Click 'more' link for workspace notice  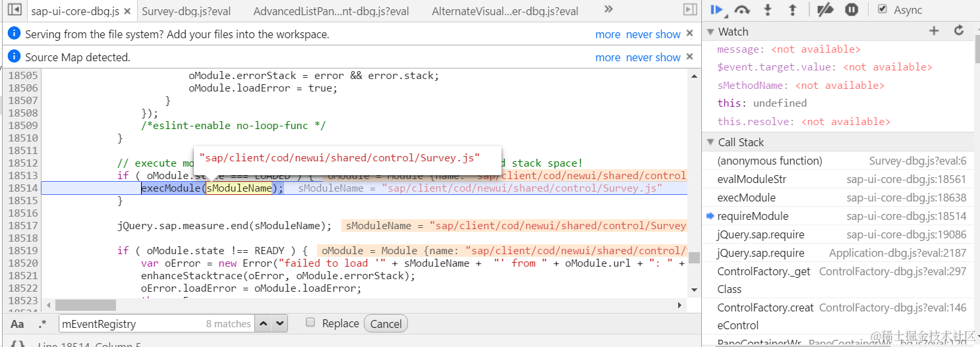tap(608, 34)
